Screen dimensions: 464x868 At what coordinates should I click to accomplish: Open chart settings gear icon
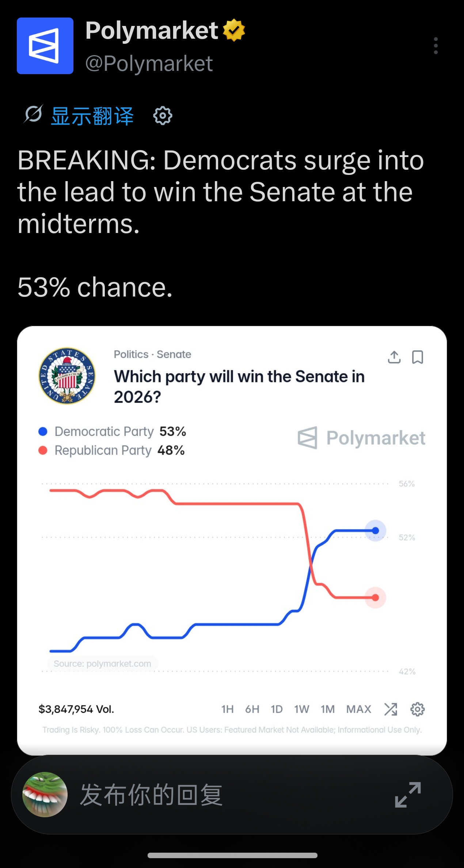418,709
